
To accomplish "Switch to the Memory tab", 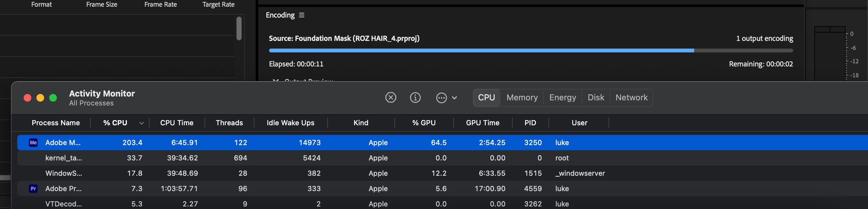I will click(522, 98).
